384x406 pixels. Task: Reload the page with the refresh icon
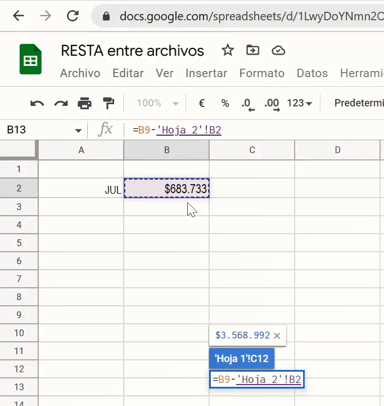[x=73, y=16]
